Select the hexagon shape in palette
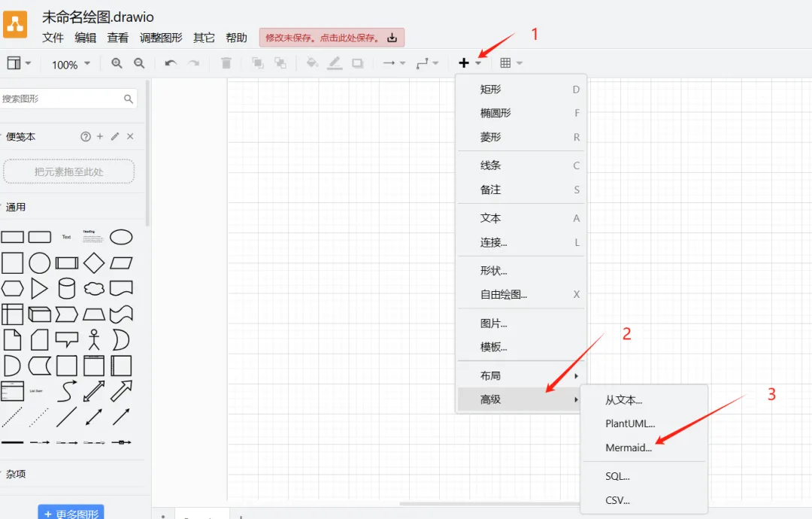Screen dimensions: 812x519 [x=13, y=289]
